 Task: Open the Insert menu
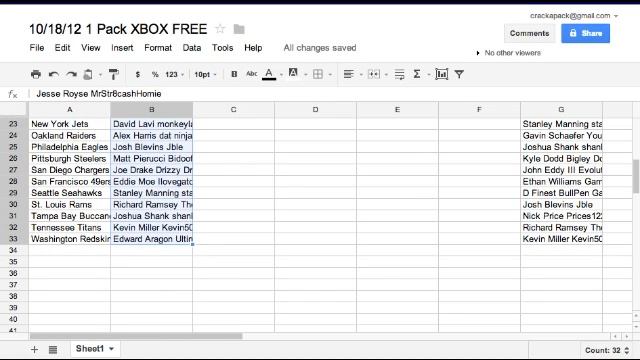click(x=122, y=48)
